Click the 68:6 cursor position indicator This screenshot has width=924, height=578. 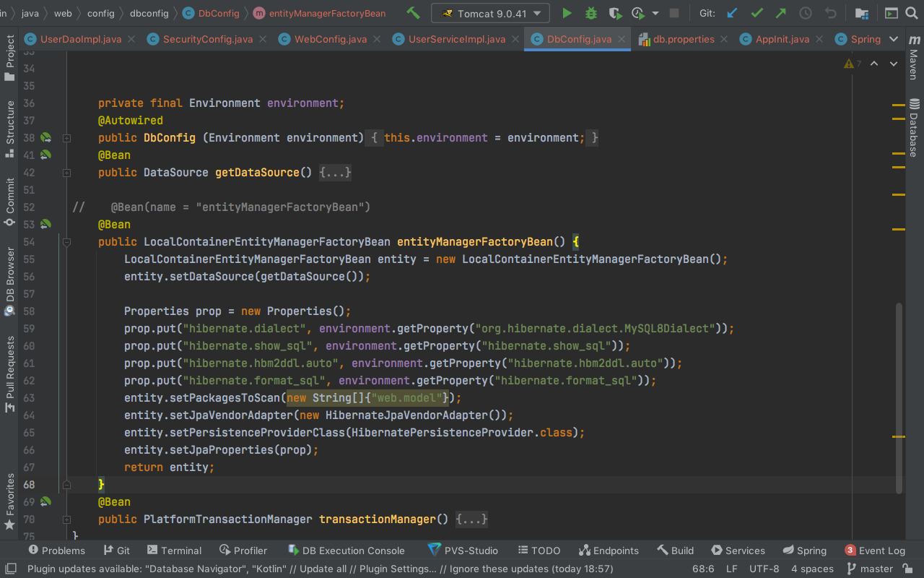point(703,569)
